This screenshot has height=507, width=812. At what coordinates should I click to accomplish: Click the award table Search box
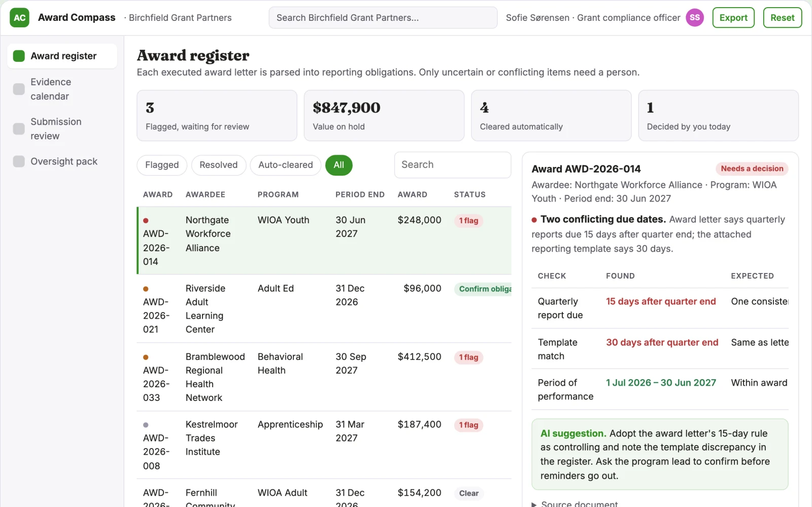452,165
